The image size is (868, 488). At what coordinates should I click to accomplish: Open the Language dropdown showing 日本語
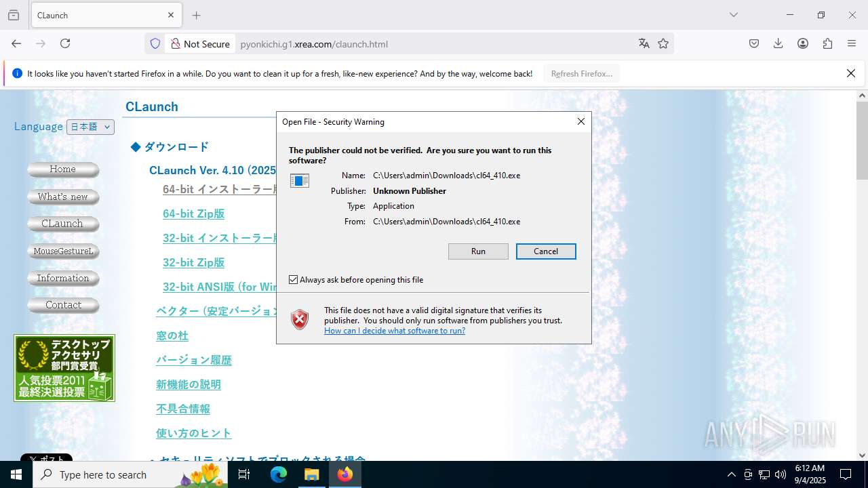[90, 127]
